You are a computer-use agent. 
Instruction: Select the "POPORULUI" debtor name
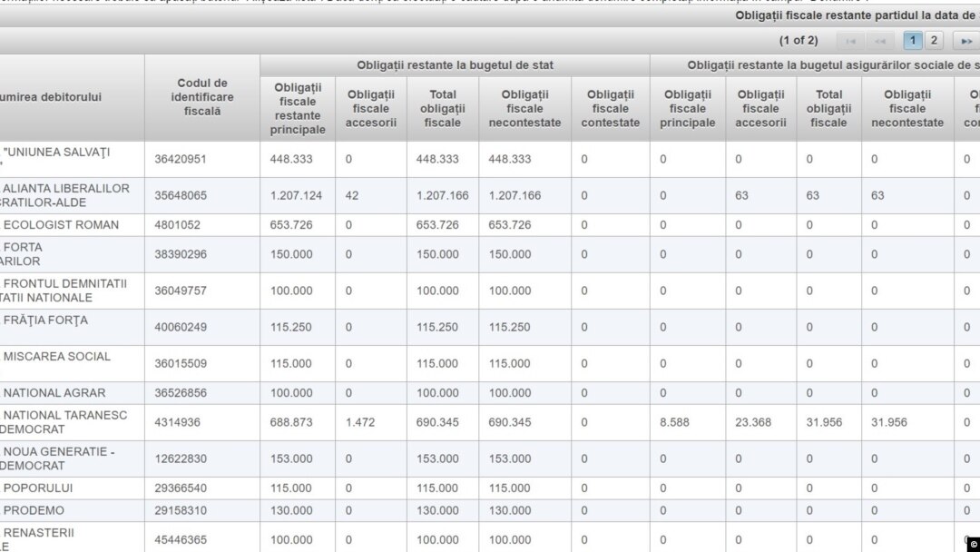click(x=38, y=488)
